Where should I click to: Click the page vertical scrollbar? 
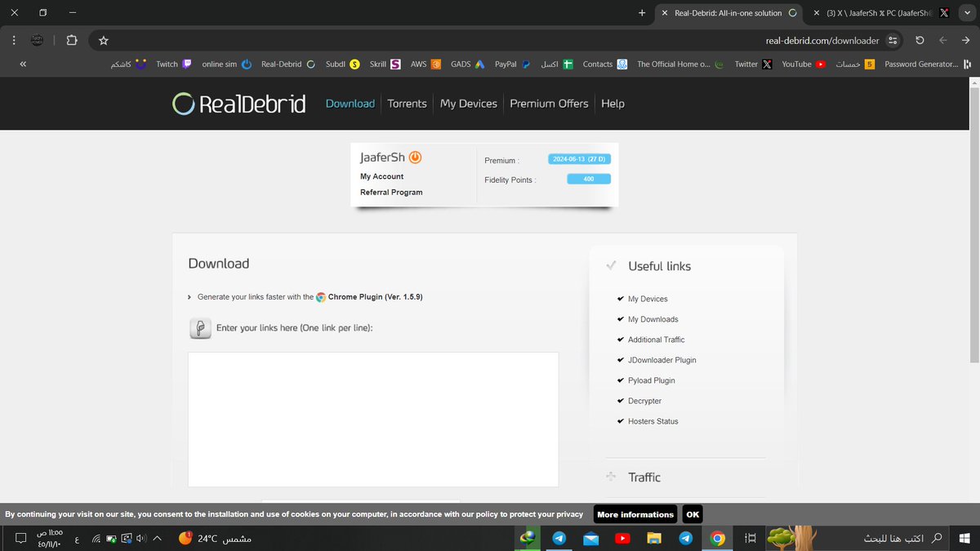[973, 224]
